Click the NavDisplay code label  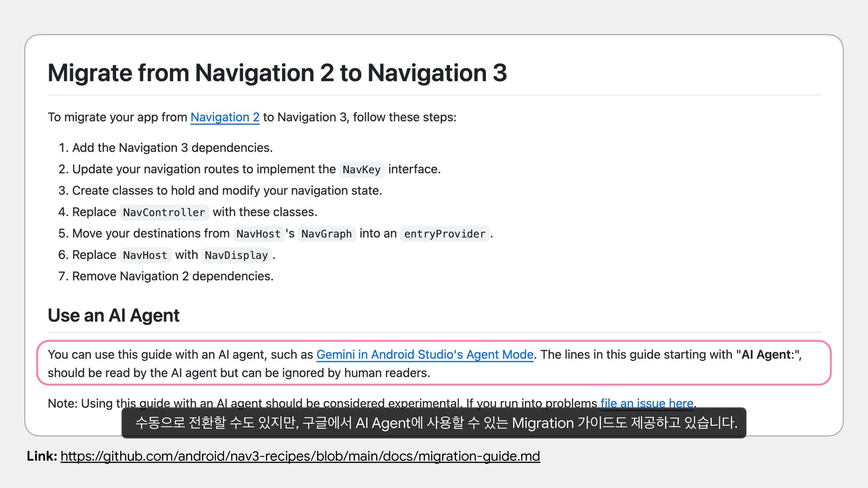tap(236, 255)
